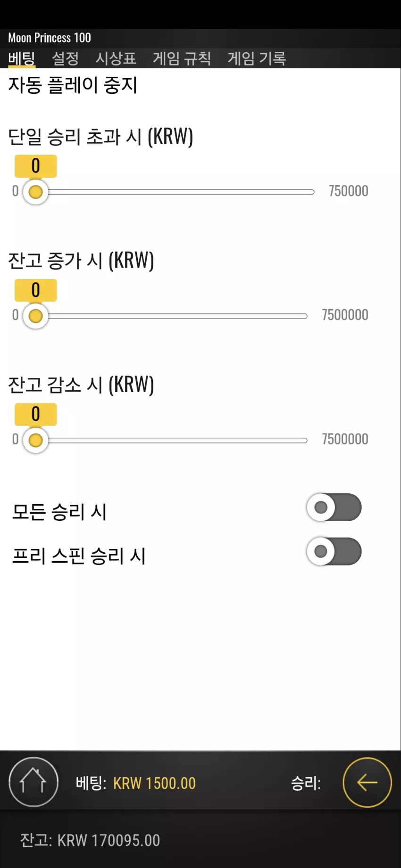Open the 베팅 tab
The width and height of the screenshot is (401, 868).
22,58
